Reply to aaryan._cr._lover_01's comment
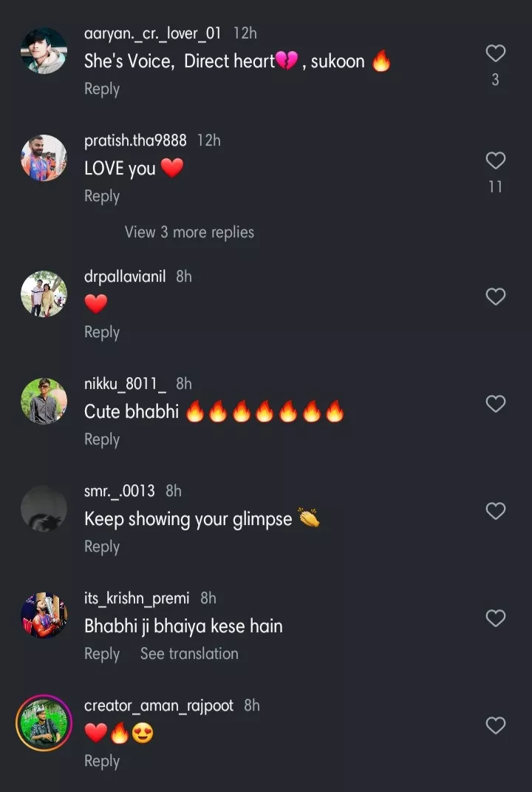Image resolution: width=532 pixels, height=792 pixels. 102,89
